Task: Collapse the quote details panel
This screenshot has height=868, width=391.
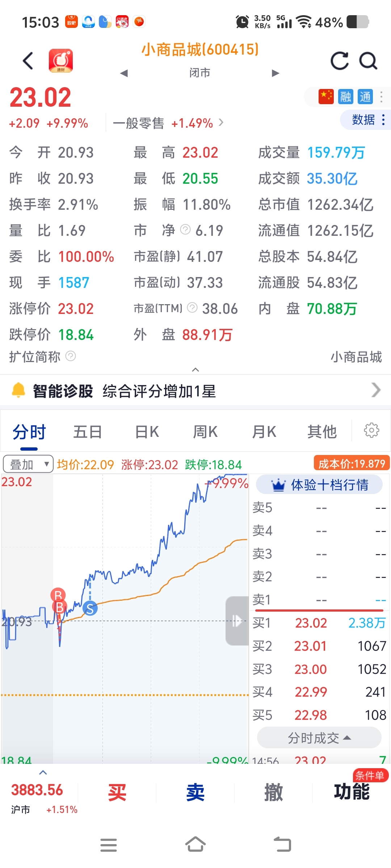Action: 195,369
